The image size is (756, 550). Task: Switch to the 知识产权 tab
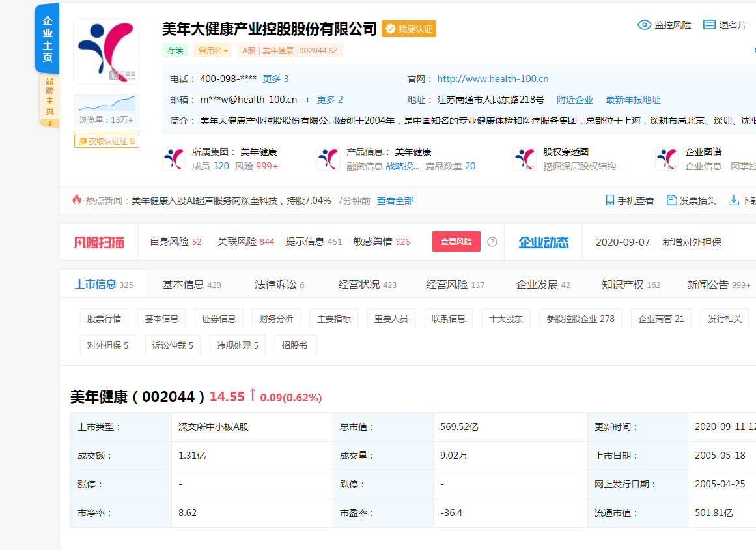tap(630, 284)
